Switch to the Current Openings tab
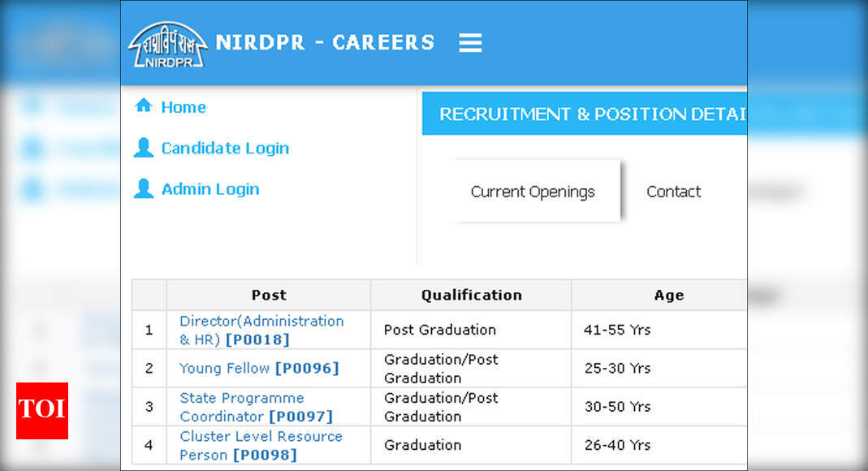 pyautogui.click(x=532, y=192)
